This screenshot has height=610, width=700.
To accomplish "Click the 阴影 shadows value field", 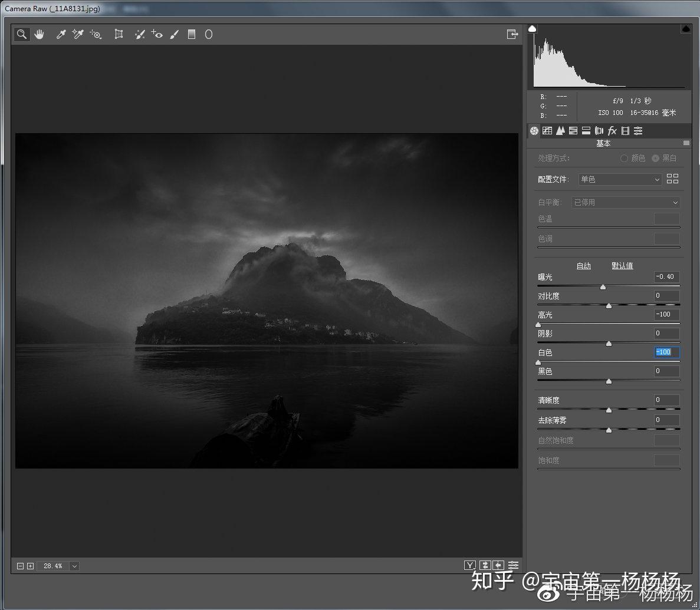I will click(x=666, y=334).
